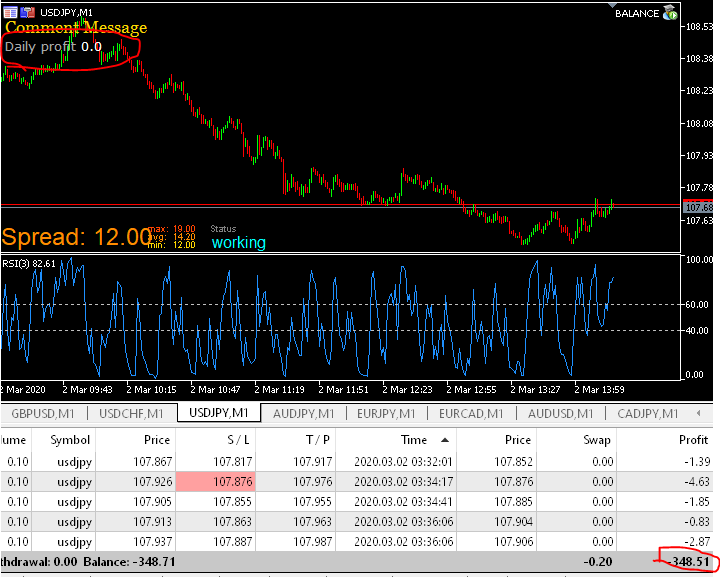The height and width of the screenshot is (577, 720).
Task: Click the take profit value 107.917
Action: click(312, 461)
